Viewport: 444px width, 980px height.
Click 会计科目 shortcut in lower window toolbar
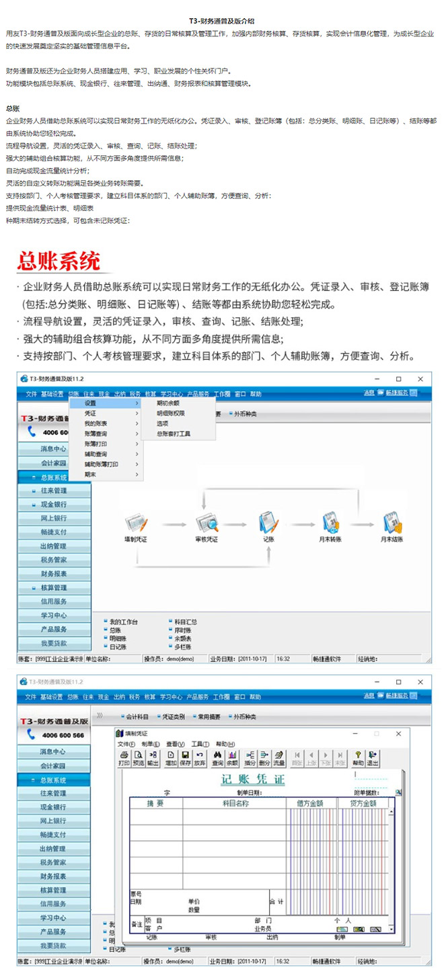pyautogui.click(x=137, y=717)
